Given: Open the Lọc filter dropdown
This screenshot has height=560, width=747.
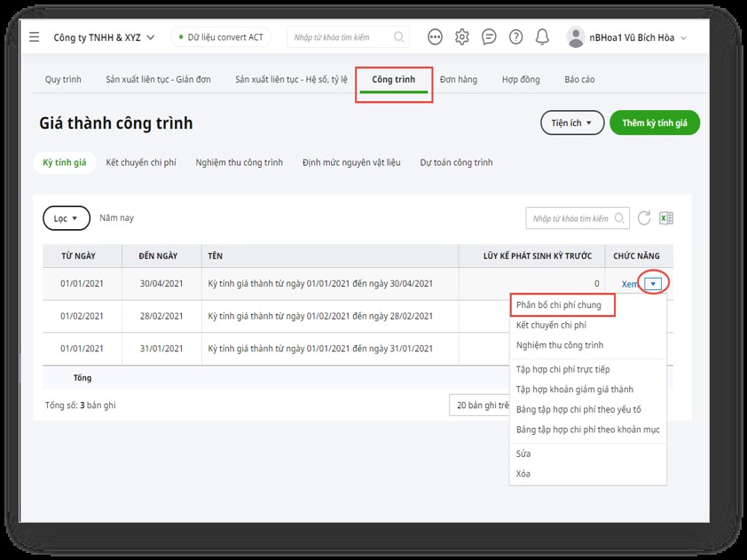Looking at the screenshot, I should pos(67,218).
